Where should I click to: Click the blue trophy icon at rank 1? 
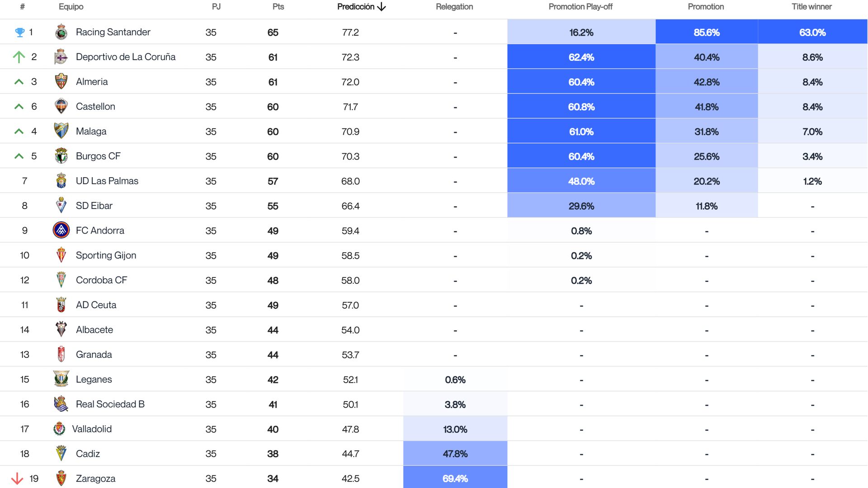(19, 32)
